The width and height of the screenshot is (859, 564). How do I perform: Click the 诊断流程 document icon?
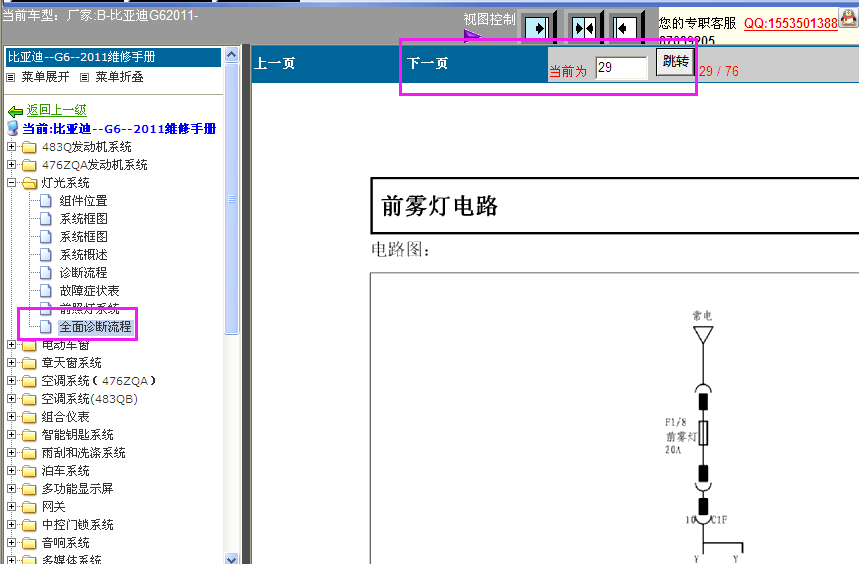46,273
